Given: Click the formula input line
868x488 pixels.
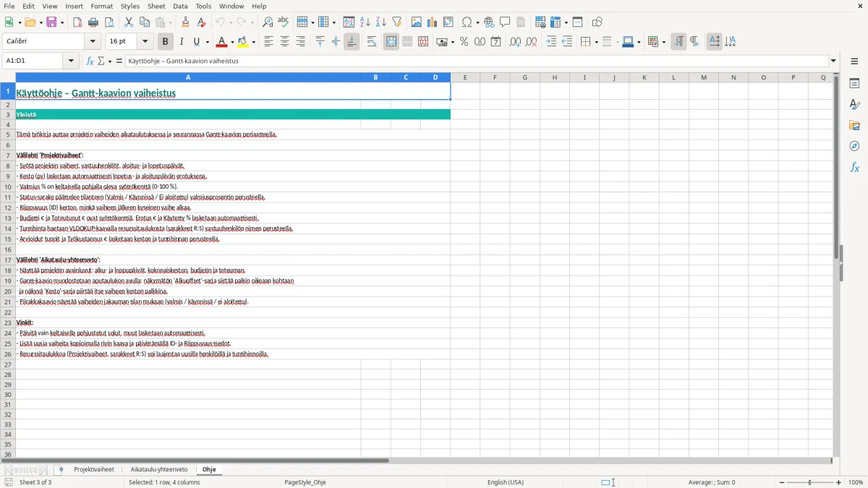Looking at the screenshot, I should [477, 61].
